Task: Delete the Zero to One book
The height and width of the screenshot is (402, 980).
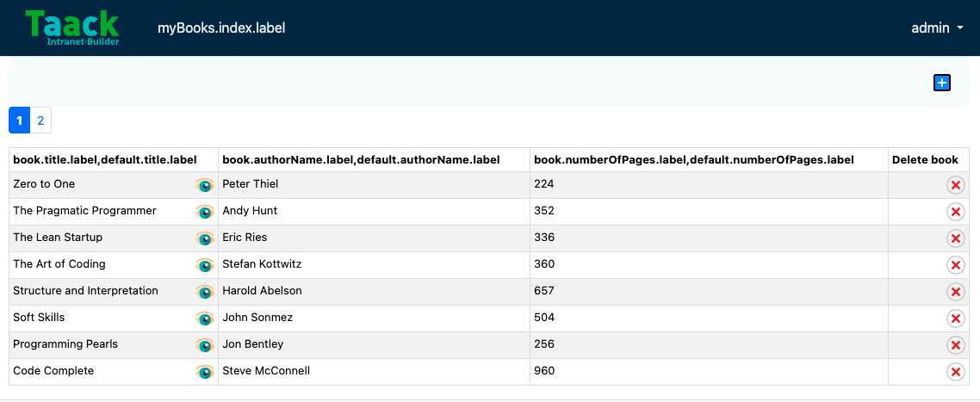Action: [x=955, y=185]
